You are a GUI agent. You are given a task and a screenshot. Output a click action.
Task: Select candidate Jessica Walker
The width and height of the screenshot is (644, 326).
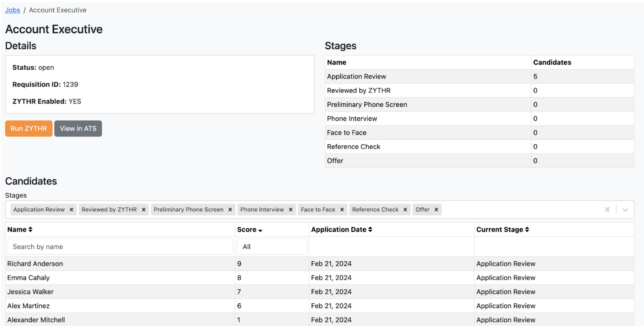(30, 292)
